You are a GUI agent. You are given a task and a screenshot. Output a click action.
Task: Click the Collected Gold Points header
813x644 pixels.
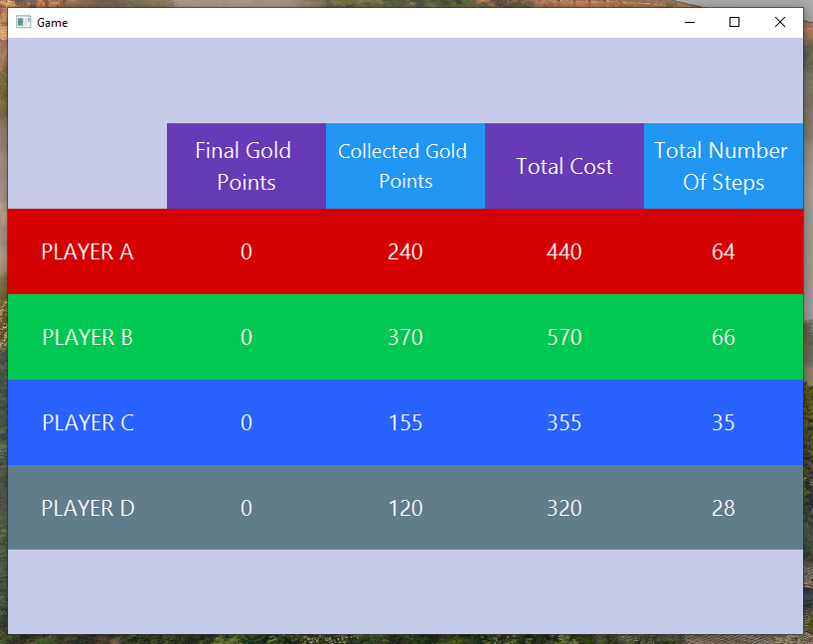406,166
